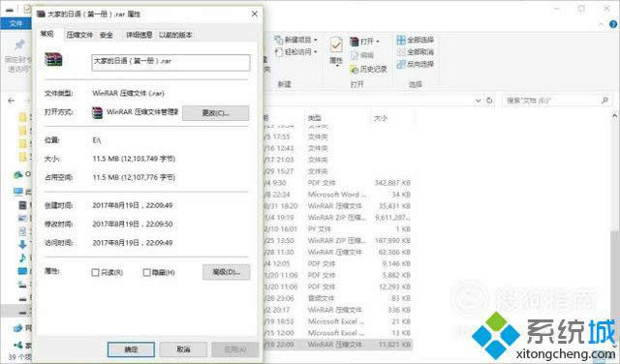Viewport: 620px width, 364px height.
Task: Open the 轻松访问 dropdown in the ribbon
Action: click(296, 51)
